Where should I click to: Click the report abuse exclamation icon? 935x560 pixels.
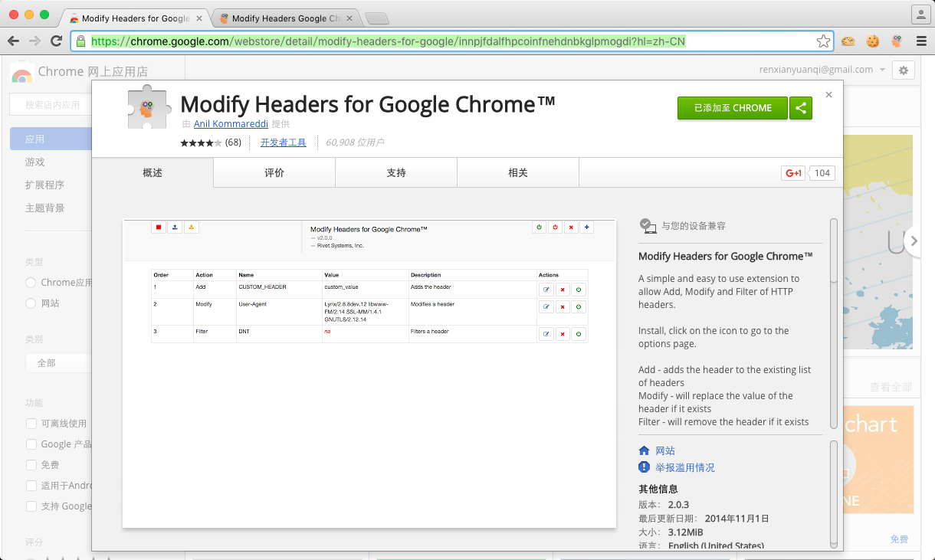[644, 467]
